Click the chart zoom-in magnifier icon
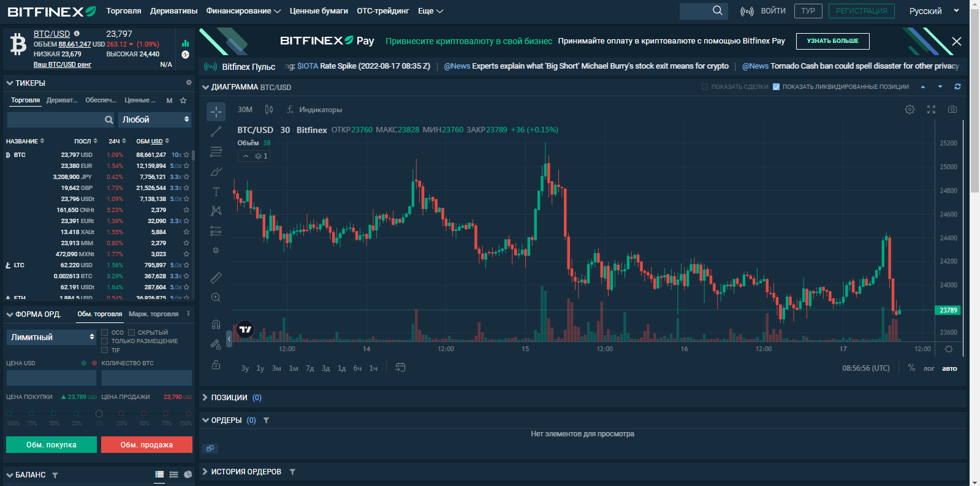Viewport: 980px width, 486px height. click(x=216, y=297)
